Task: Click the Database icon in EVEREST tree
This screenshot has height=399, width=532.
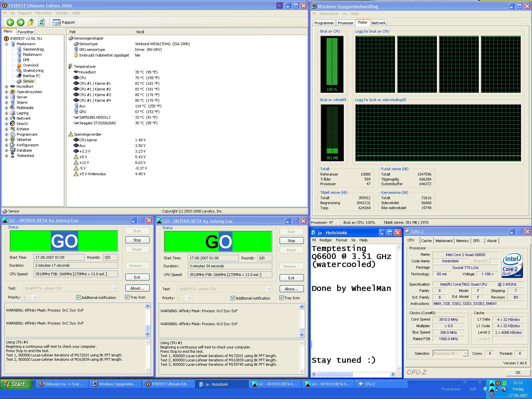Action: coord(13,150)
